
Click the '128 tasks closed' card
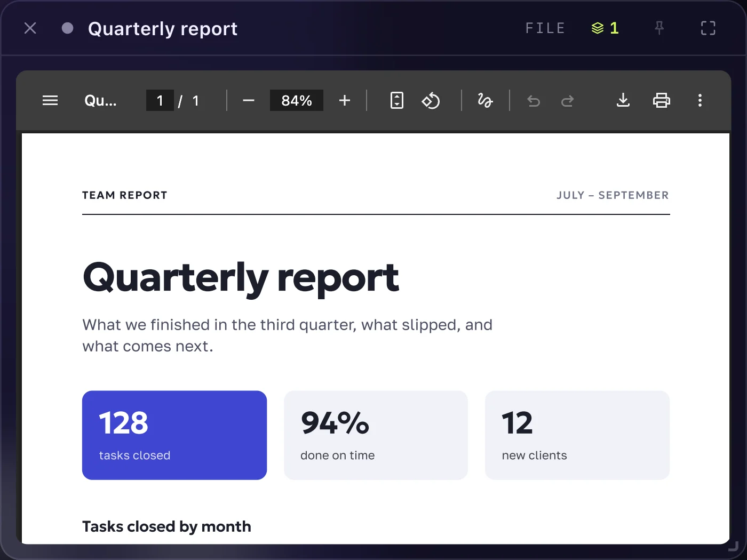click(174, 435)
